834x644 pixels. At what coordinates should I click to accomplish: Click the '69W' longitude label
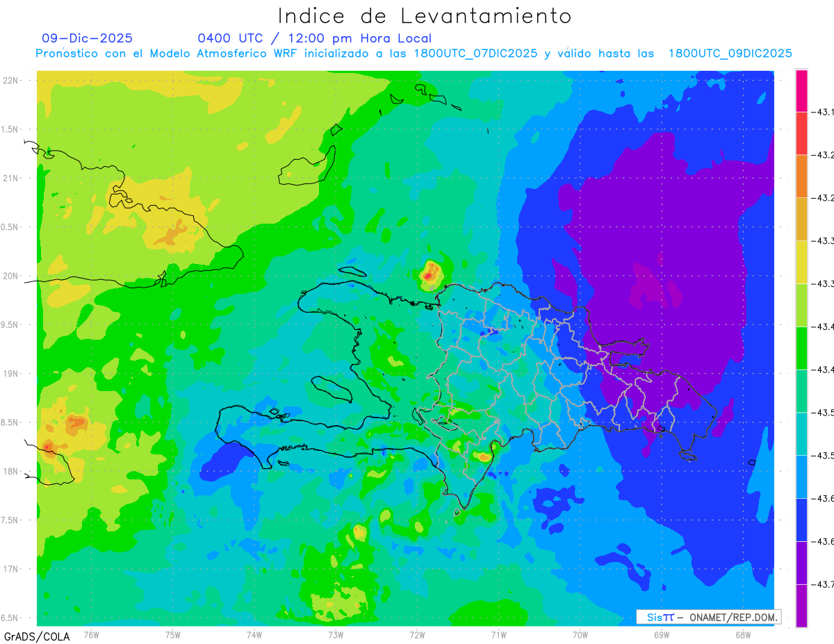[x=661, y=635]
